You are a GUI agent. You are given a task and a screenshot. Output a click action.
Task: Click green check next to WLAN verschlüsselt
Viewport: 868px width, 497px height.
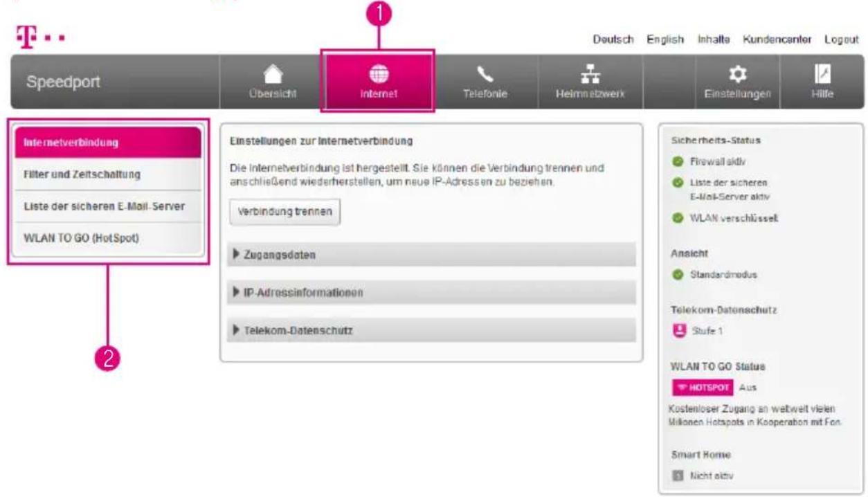(x=678, y=219)
